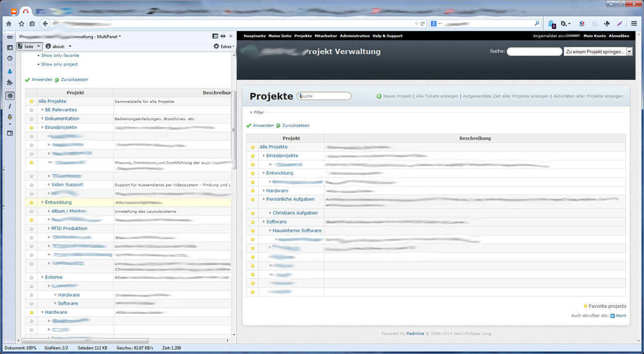
Task: Click the browser home icon
Action: tap(9, 24)
